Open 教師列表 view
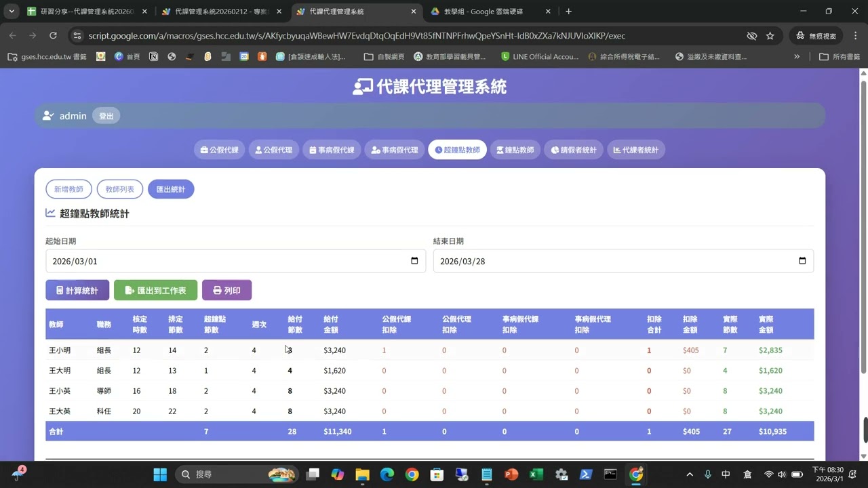Viewport: 868px width, 488px height. coord(120,189)
